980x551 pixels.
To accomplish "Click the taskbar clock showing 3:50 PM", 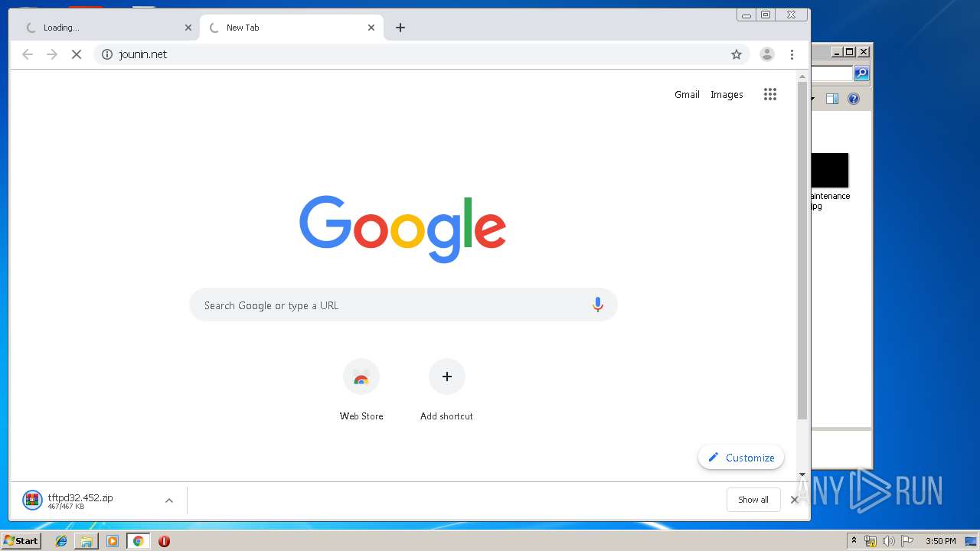I will click(x=941, y=541).
